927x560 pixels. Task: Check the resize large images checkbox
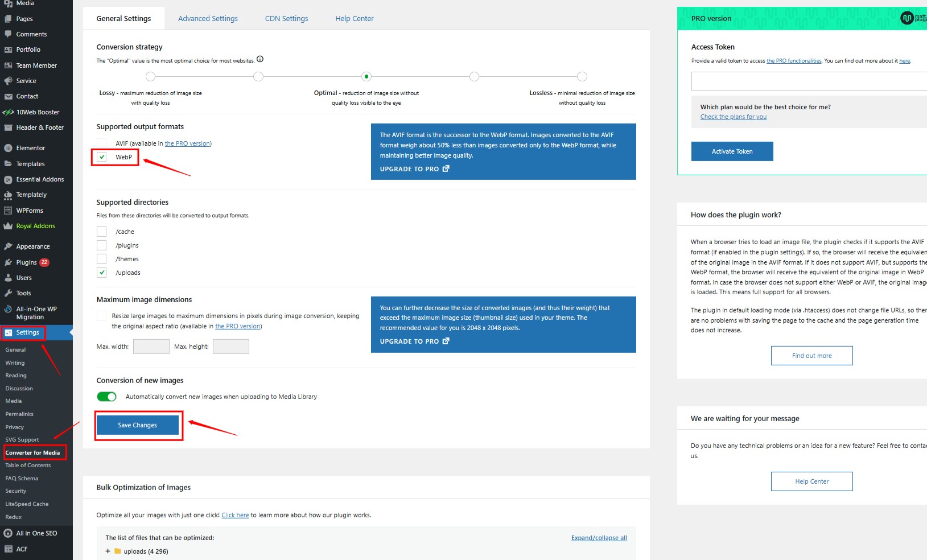102,316
